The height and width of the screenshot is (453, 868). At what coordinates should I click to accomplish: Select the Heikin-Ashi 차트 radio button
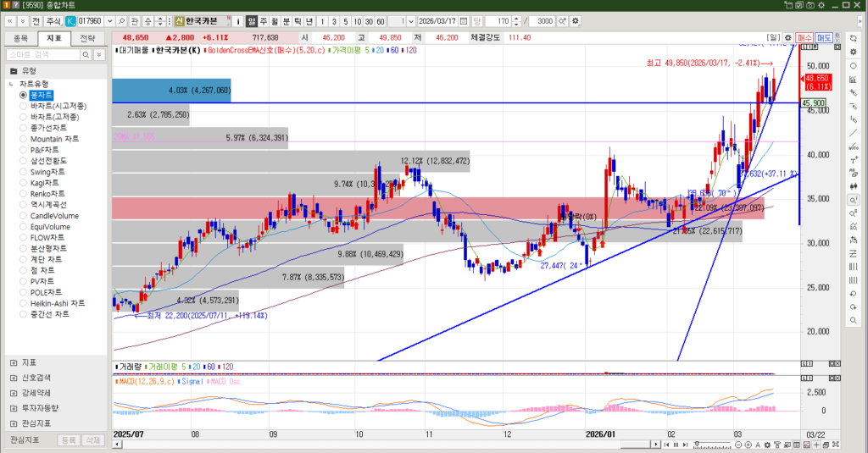tap(24, 303)
